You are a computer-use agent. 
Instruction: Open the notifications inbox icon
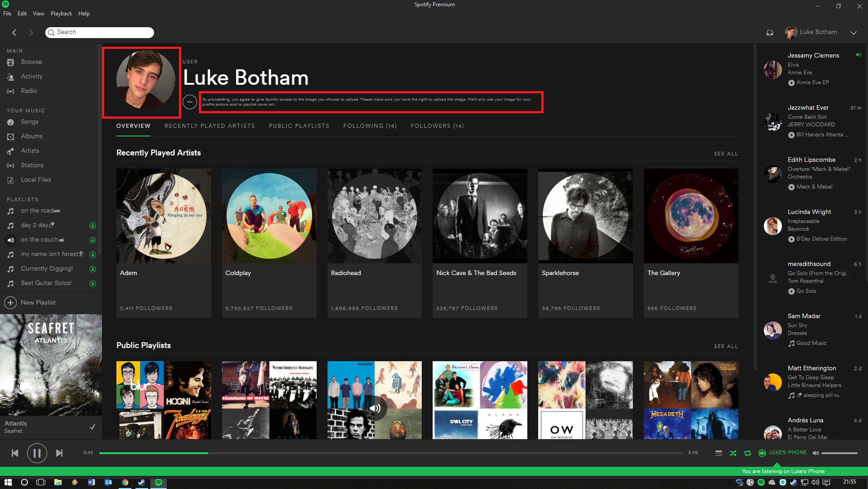[769, 32]
